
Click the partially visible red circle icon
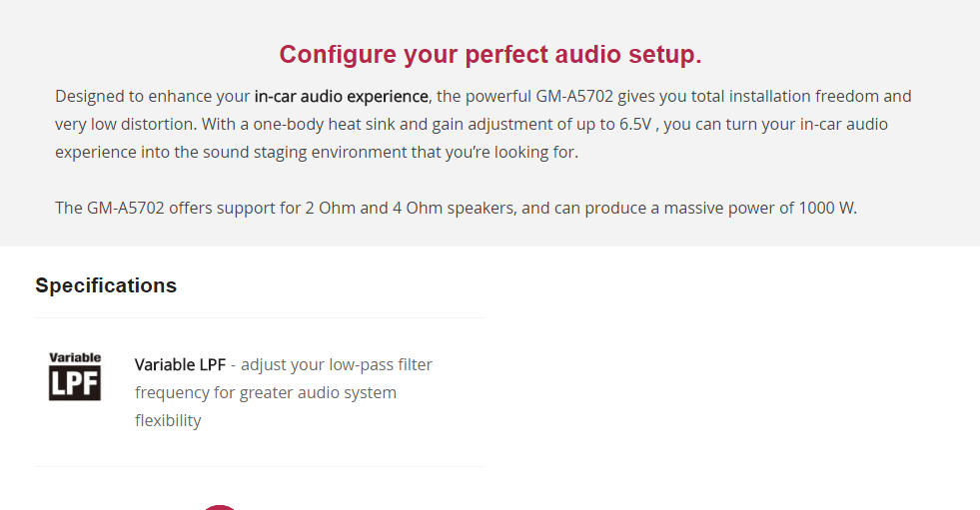220,507
